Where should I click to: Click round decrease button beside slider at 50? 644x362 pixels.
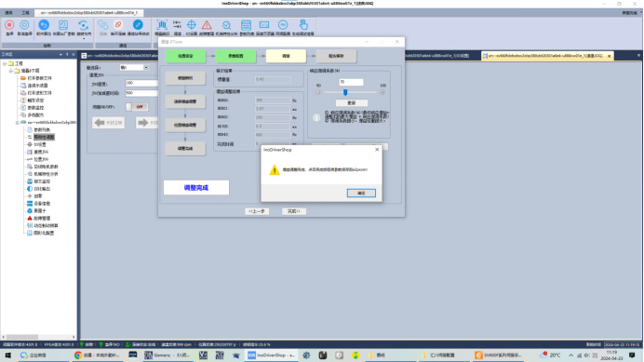point(318,92)
